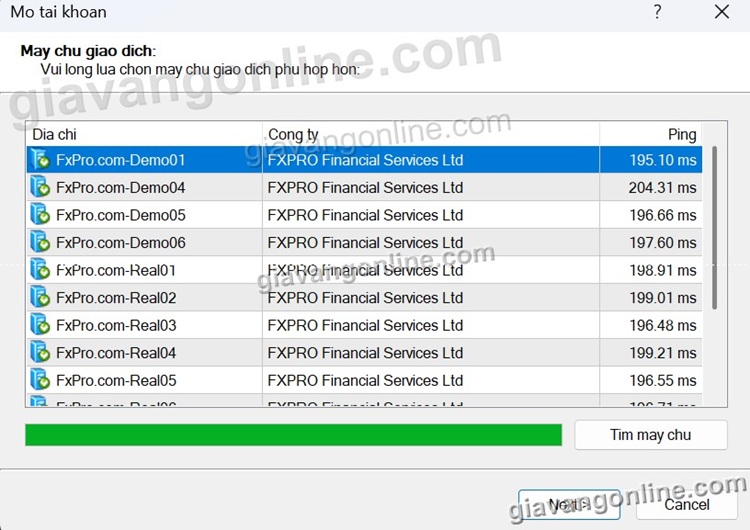
Task: Click the server icon beside FxPro.com-Demo04
Action: coord(40,188)
